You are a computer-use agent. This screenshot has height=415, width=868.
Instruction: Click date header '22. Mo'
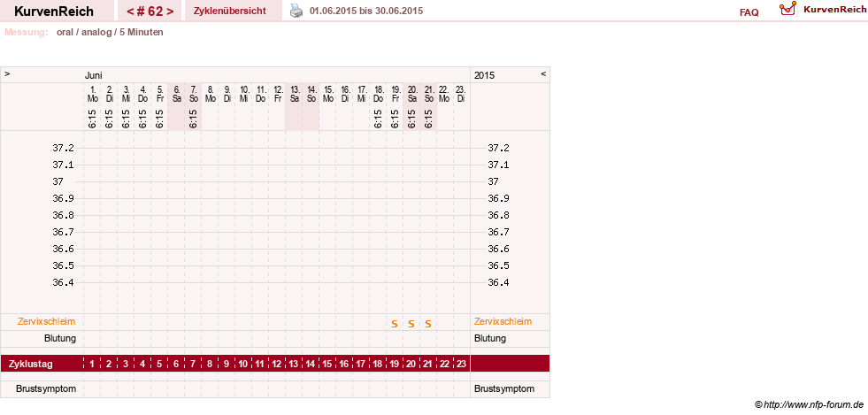(x=444, y=94)
